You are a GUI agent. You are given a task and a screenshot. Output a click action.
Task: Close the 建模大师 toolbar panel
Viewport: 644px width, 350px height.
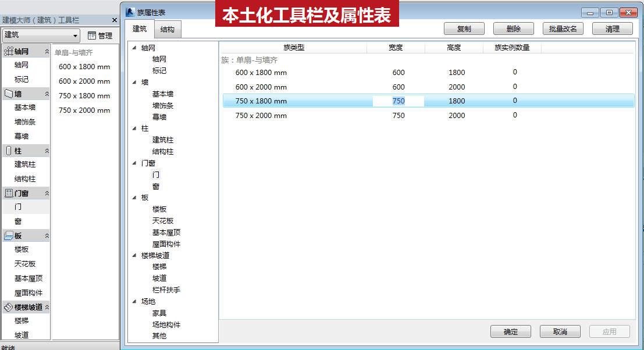[x=115, y=20]
